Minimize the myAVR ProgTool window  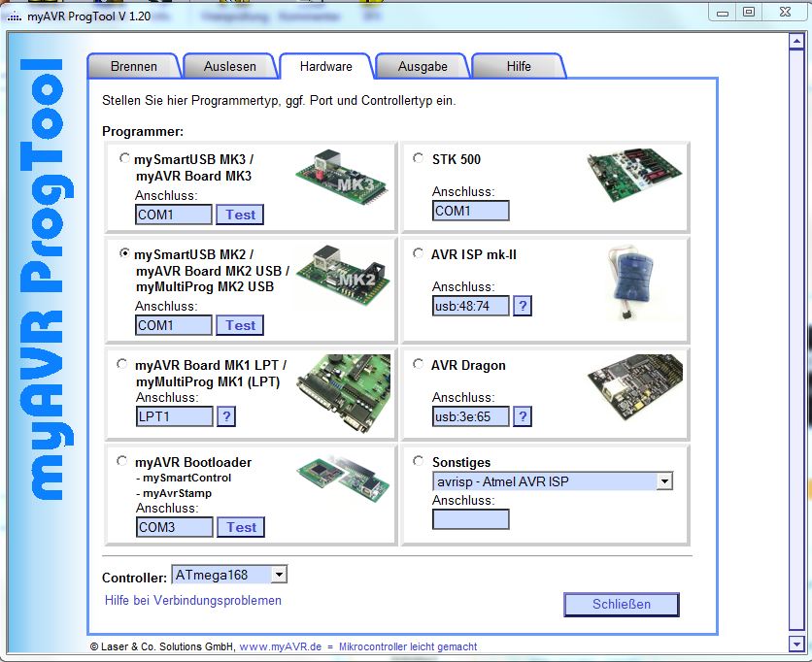[x=723, y=13]
